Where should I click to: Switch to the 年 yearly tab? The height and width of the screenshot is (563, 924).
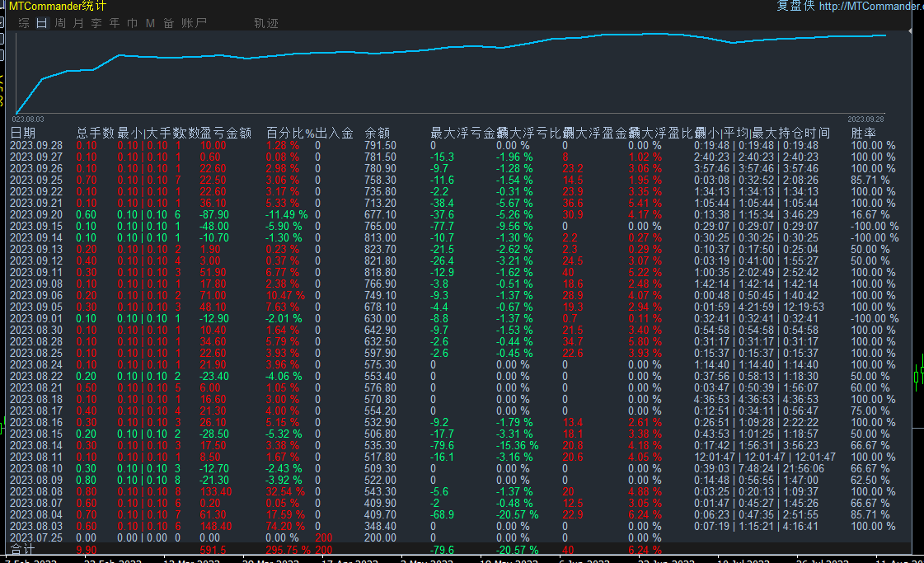click(115, 23)
